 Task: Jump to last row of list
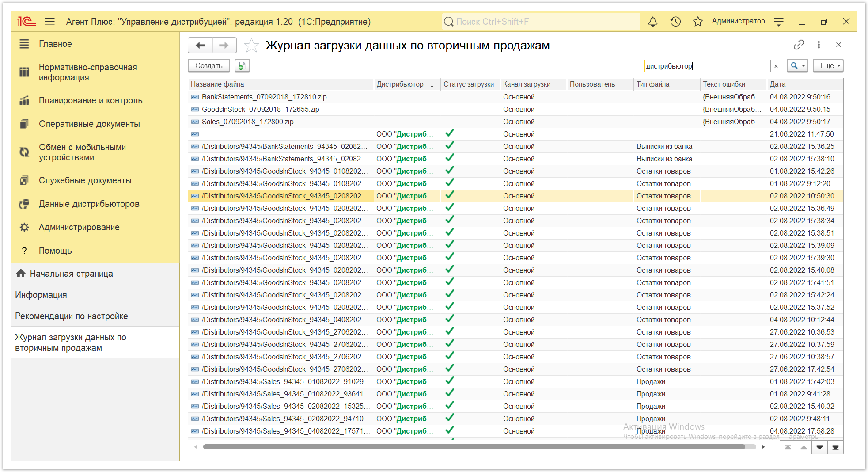(x=835, y=447)
